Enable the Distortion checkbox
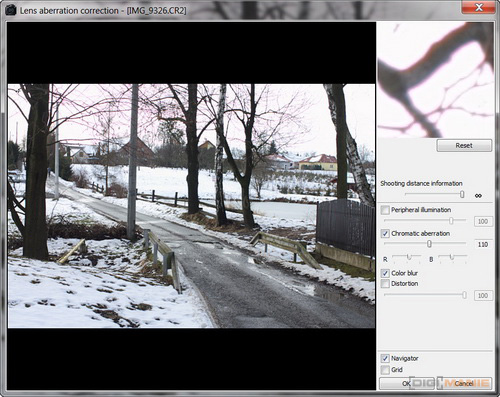500x397 pixels. pyautogui.click(x=385, y=284)
